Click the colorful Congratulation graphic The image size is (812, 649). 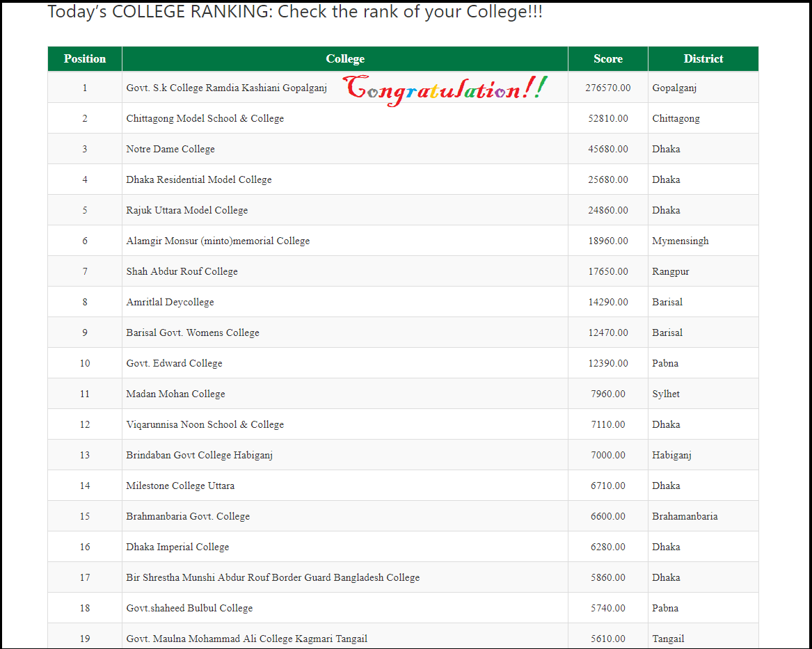[x=445, y=90]
